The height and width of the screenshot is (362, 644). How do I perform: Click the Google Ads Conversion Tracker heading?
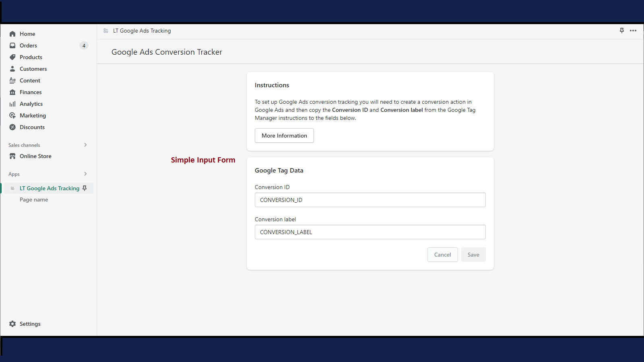167,52
